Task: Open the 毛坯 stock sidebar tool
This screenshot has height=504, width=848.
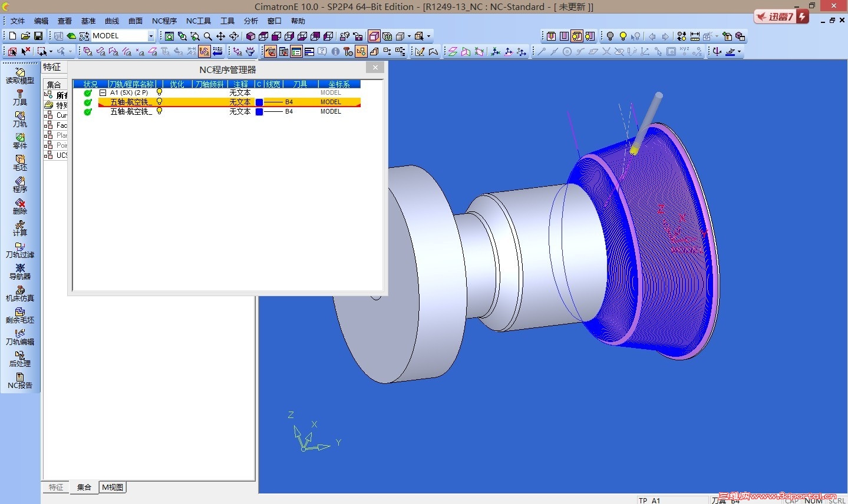Action: 20,163
